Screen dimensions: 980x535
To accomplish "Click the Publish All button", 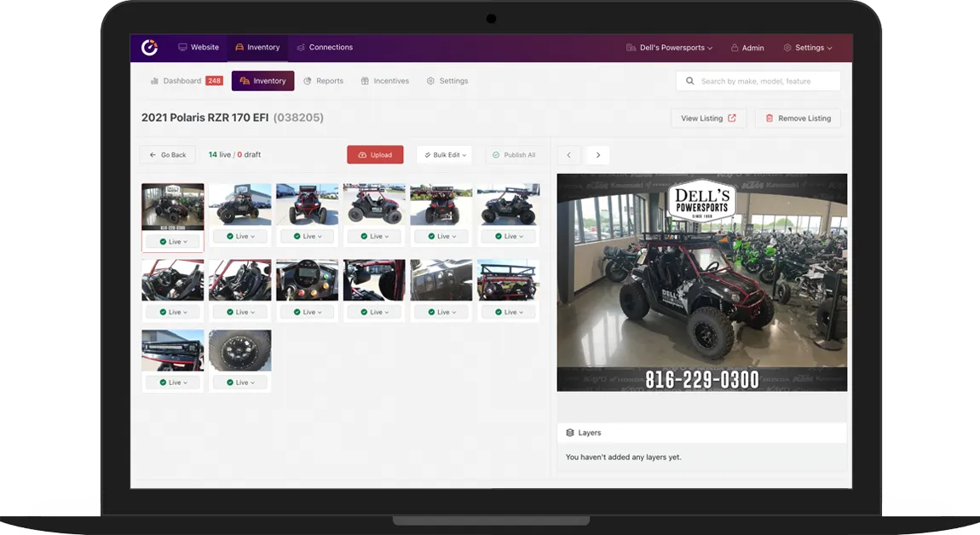I will (x=514, y=154).
